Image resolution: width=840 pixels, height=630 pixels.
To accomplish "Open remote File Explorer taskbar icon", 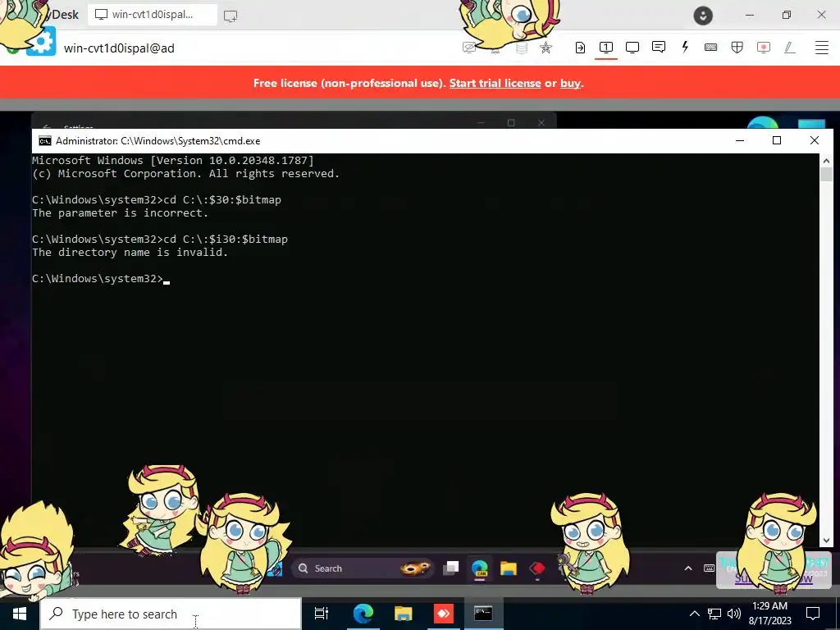I will [509, 568].
